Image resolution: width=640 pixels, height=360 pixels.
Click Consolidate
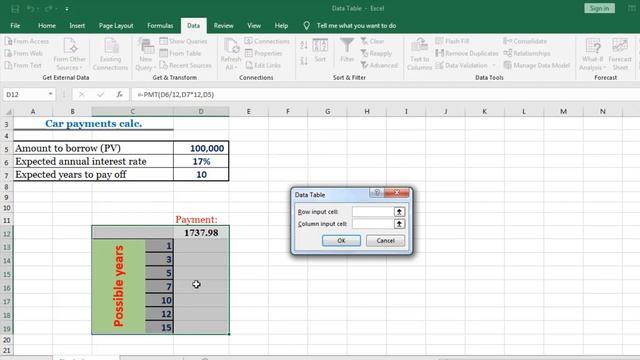[x=525, y=41]
